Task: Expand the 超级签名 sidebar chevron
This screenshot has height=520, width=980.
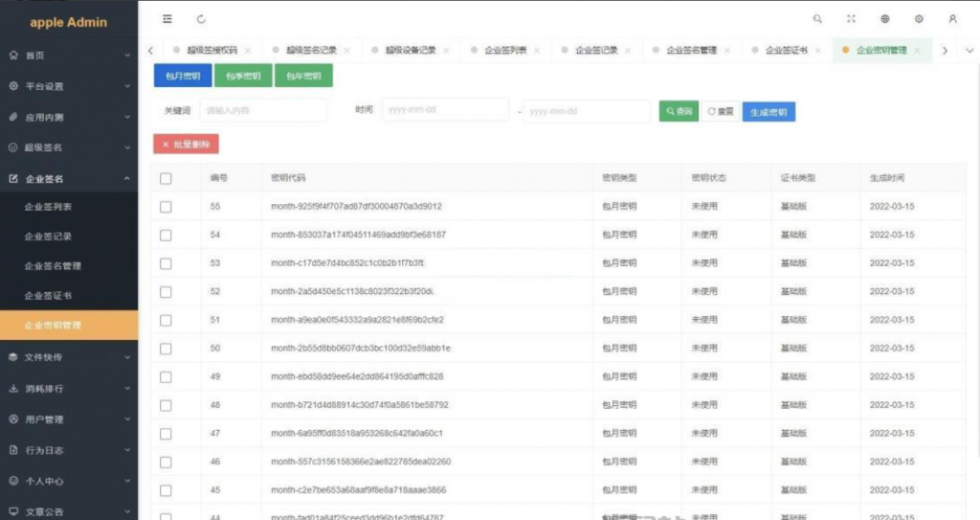Action: 127,147
